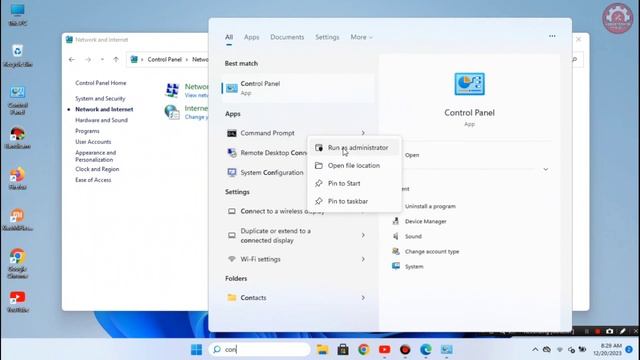Select the Google Chrome desktop shortcut
640x360 pixels.
pos(18,264)
